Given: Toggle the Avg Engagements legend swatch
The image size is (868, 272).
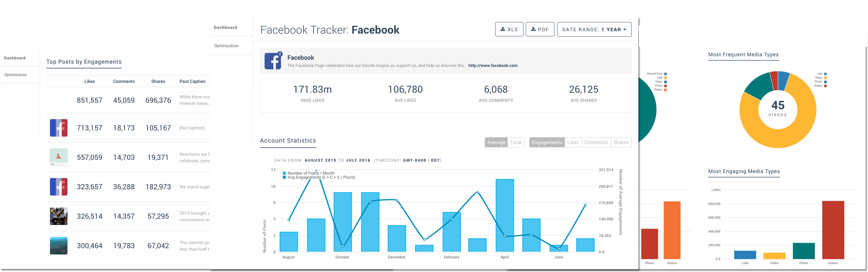Looking at the screenshot, I should tap(284, 177).
